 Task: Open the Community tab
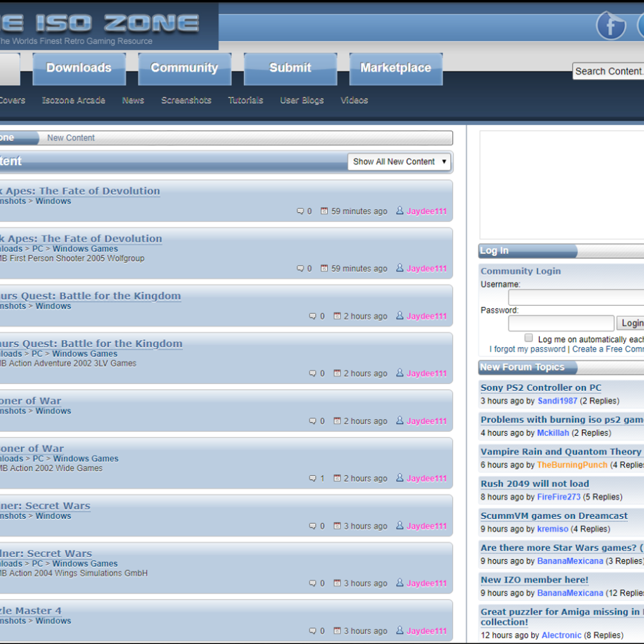[185, 68]
